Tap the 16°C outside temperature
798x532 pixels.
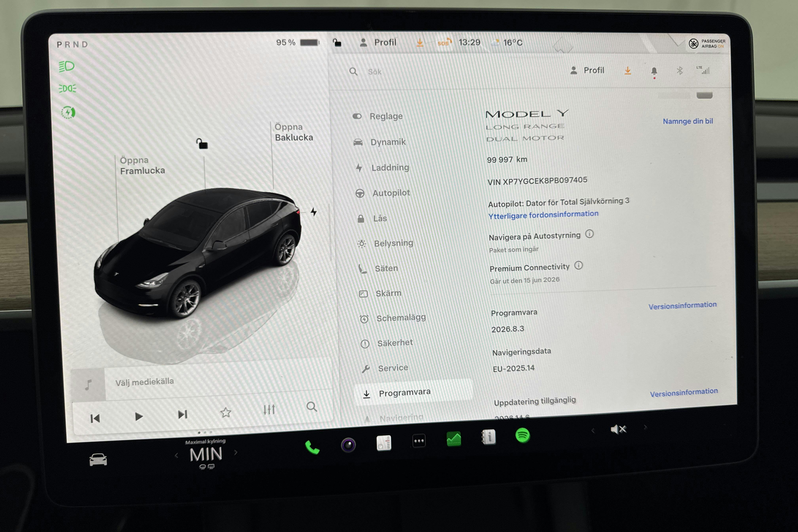pos(513,42)
